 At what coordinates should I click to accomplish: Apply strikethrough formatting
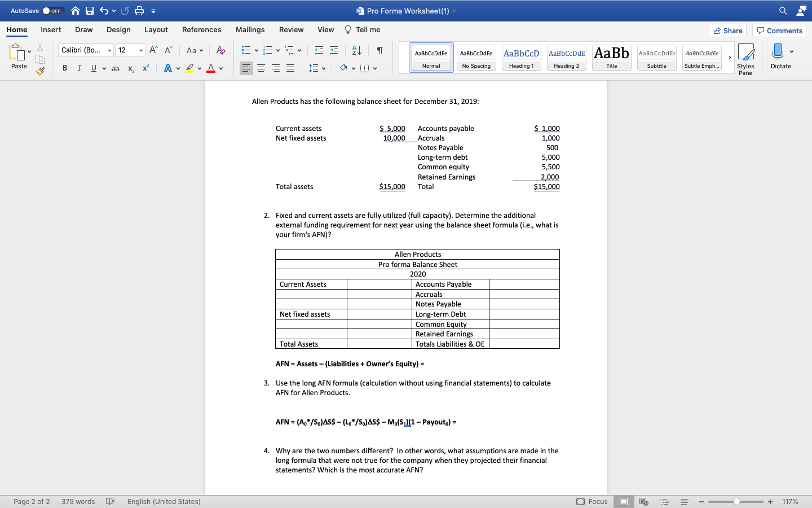tap(115, 68)
